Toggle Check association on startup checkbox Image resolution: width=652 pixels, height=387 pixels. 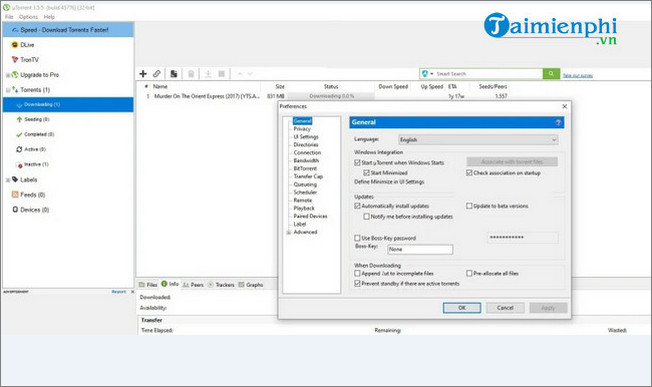point(469,173)
